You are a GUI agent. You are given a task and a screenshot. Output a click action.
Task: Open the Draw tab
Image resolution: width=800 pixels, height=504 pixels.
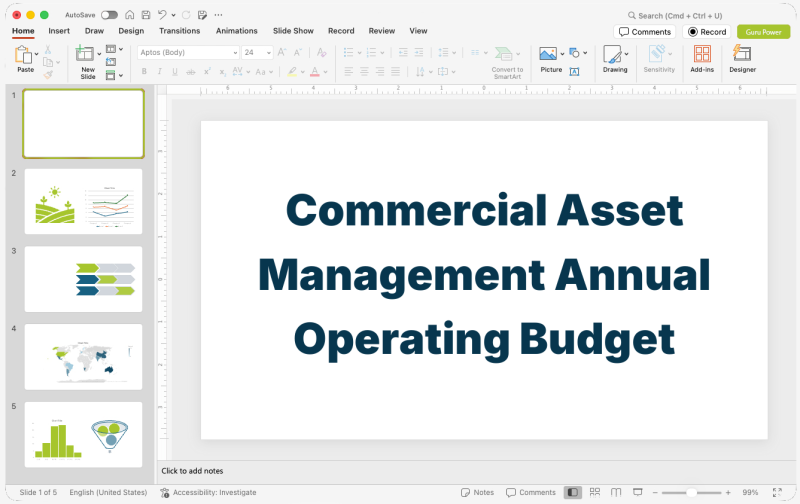[94, 31]
